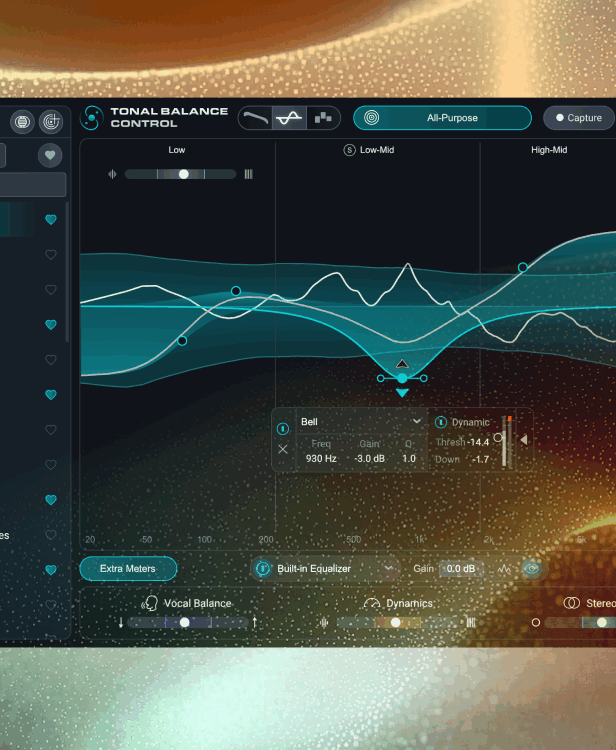Click the round striped icon beside the radar icon
Image resolution: width=616 pixels, height=750 pixels.
click(22, 121)
